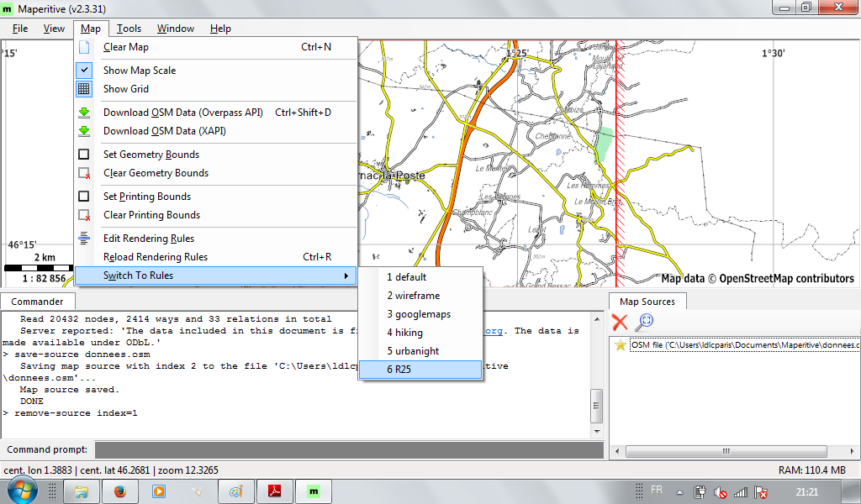Click the network signal tray icon
Image resolution: width=861 pixels, height=504 pixels.
click(740, 492)
